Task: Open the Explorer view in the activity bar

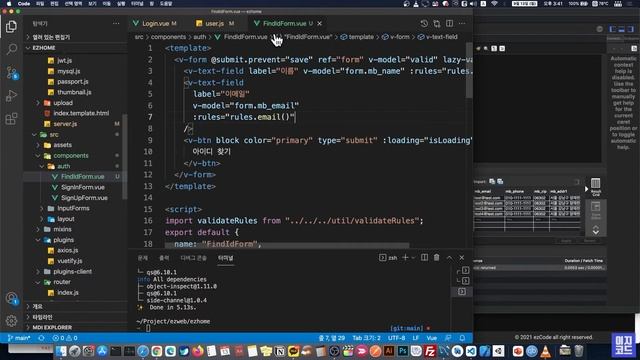Action: (x=11, y=27)
